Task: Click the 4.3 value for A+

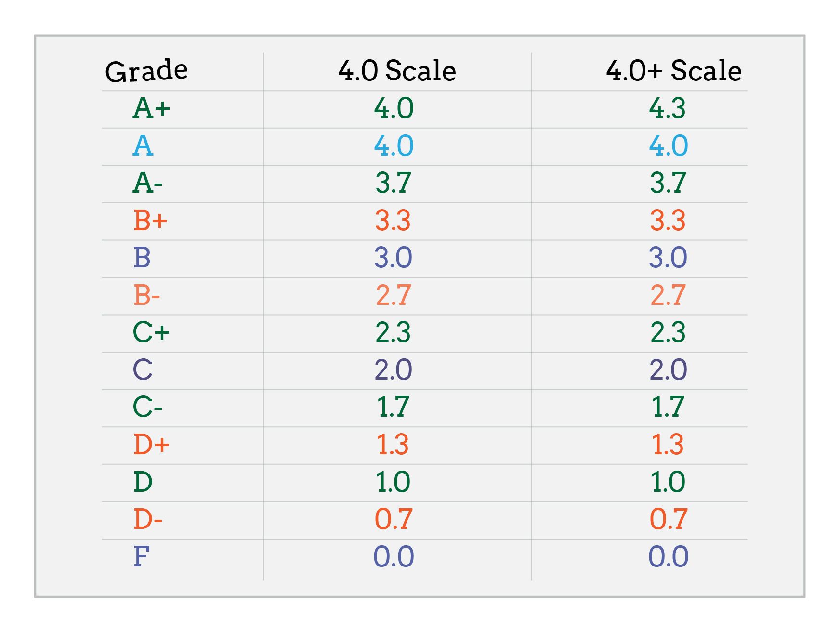Action: point(668,108)
